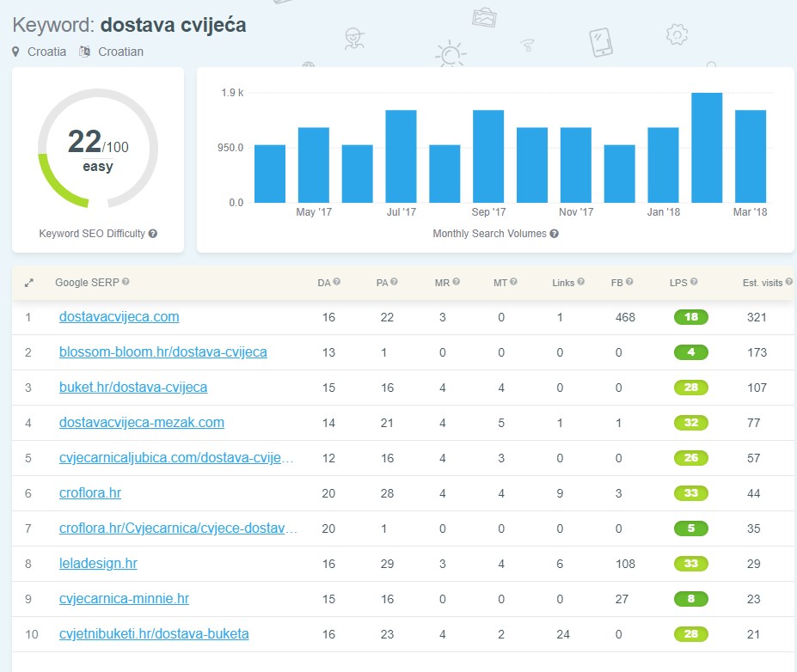Click Est. visits value 173
Screen dimensions: 797x672
[x=757, y=352]
